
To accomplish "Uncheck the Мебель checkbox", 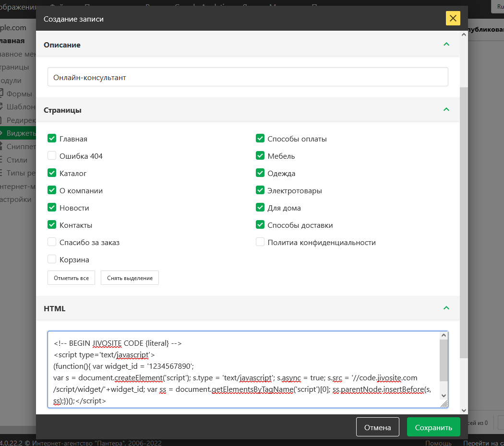I will click(260, 156).
